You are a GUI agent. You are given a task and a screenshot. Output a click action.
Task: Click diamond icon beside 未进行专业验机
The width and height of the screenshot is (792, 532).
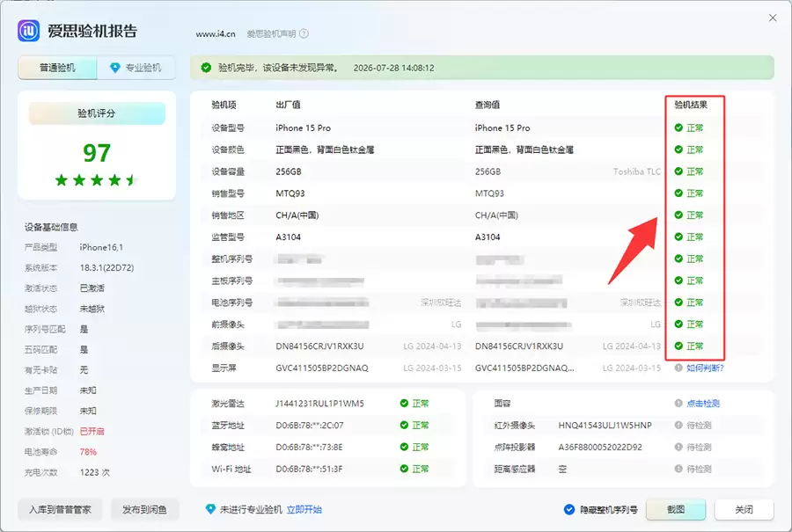[x=210, y=509]
